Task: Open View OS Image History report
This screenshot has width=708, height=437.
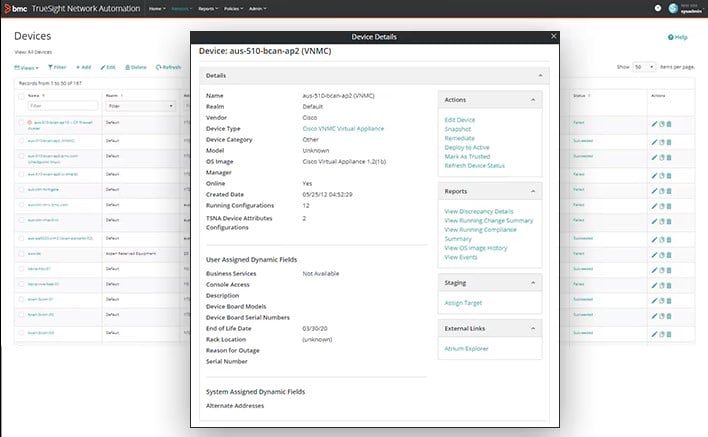Action: click(x=476, y=248)
